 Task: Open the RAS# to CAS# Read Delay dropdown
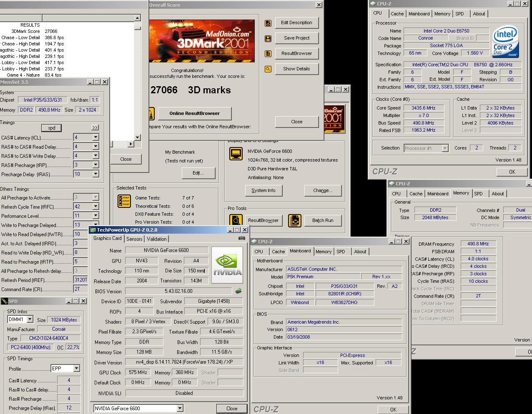click(x=95, y=147)
